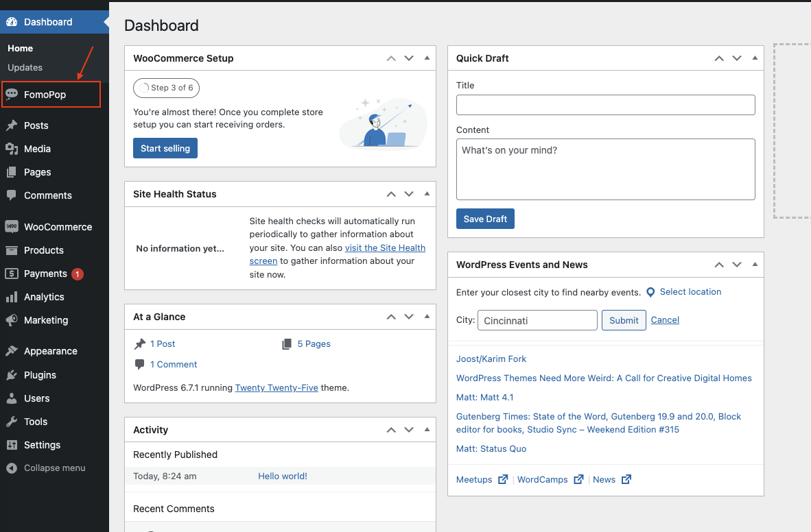
Task: Move Activity panel up
Action: pos(391,430)
